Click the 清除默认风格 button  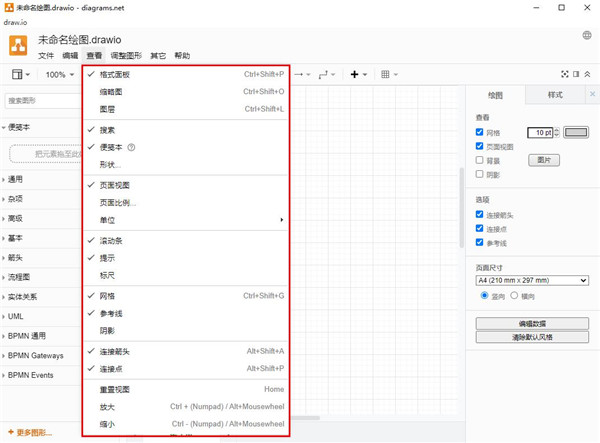532,337
